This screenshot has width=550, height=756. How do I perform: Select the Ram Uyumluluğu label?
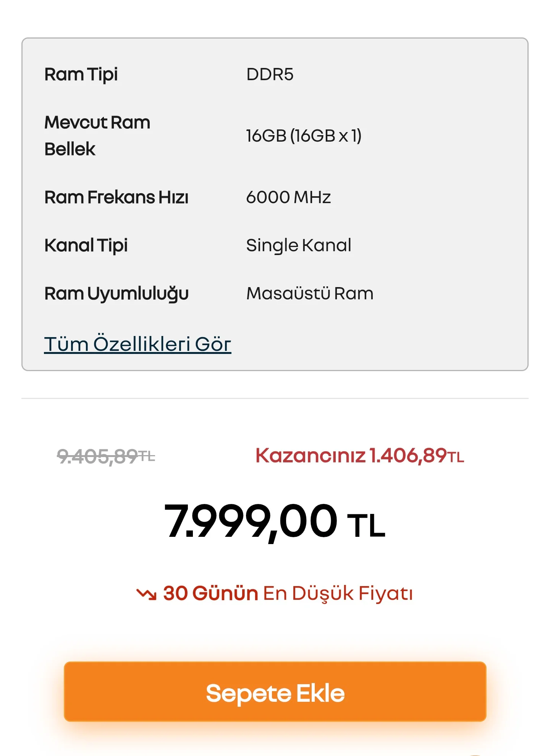click(x=116, y=294)
